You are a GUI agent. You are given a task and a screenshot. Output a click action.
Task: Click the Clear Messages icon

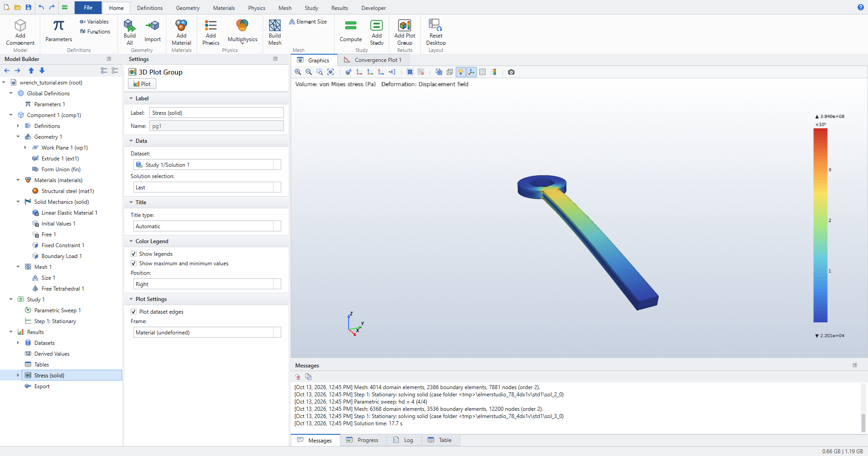(x=298, y=376)
